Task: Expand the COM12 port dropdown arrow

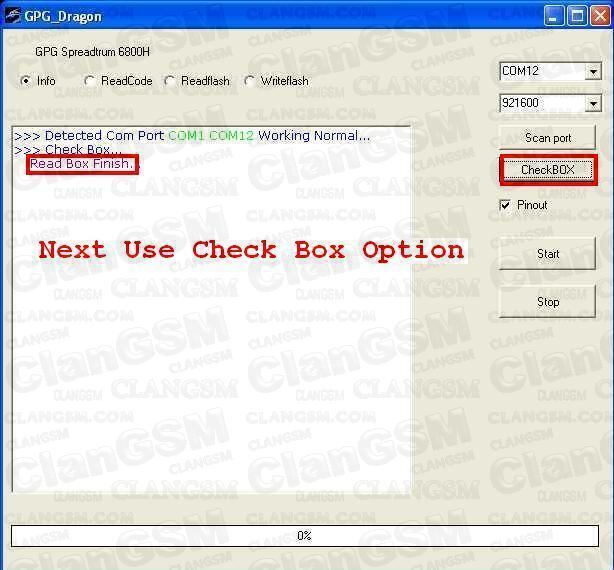Action: [594, 72]
